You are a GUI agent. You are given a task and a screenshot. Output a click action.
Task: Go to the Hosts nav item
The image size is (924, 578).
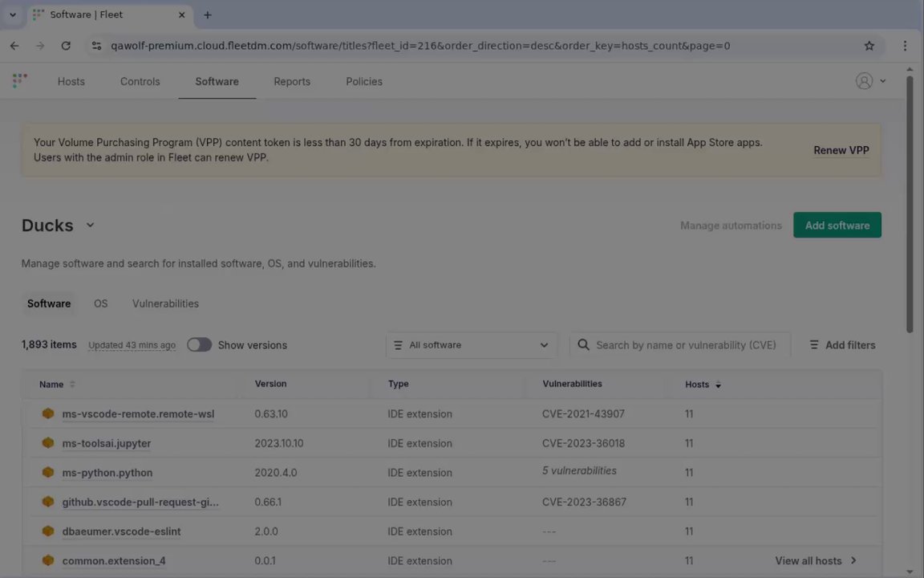[71, 81]
